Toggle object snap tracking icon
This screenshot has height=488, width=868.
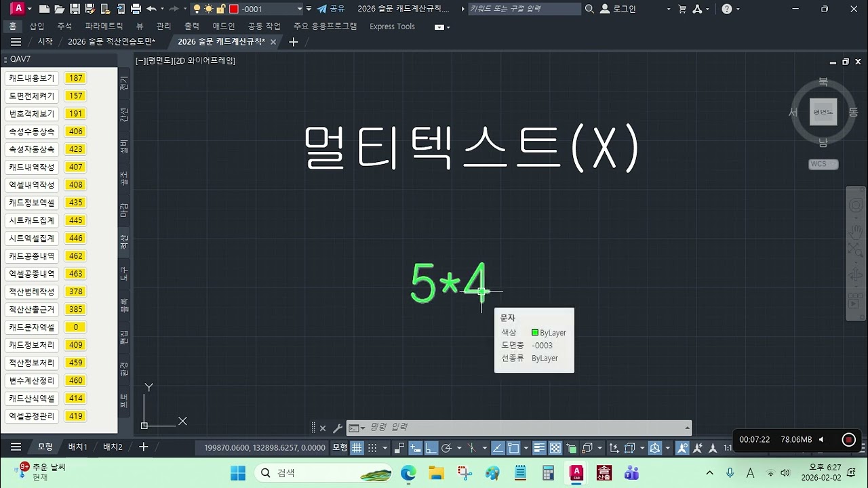[x=497, y=448]
